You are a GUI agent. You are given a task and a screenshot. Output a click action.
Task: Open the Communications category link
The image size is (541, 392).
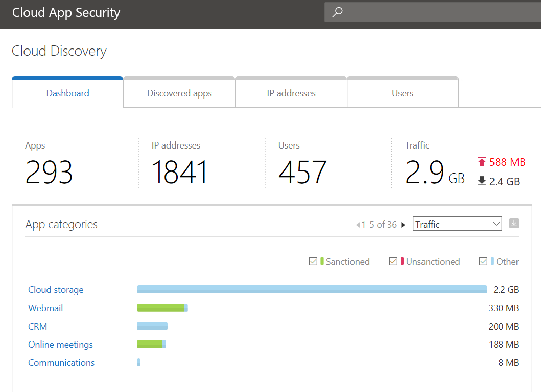[61, 363]
